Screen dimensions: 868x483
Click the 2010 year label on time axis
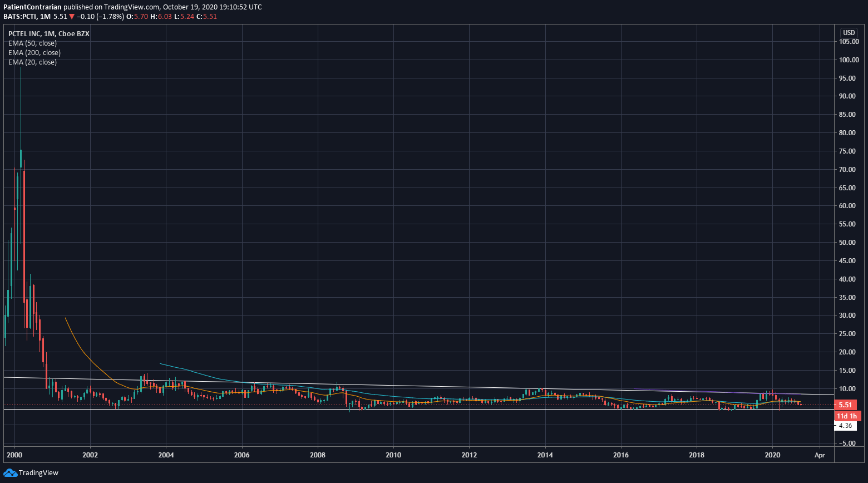click(393, 455)
